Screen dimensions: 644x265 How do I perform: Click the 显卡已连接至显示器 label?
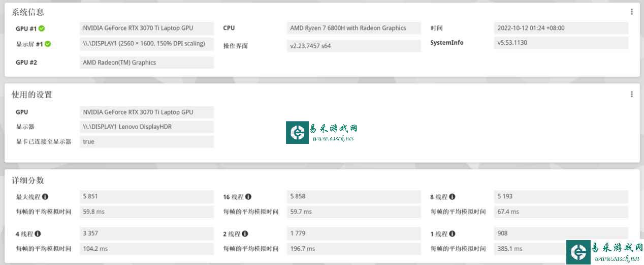[44, 141]
